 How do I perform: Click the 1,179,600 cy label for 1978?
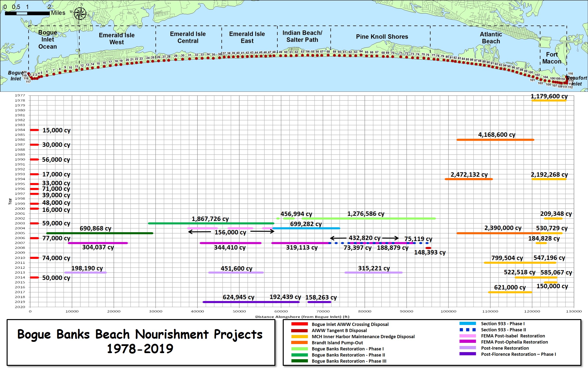549,96
